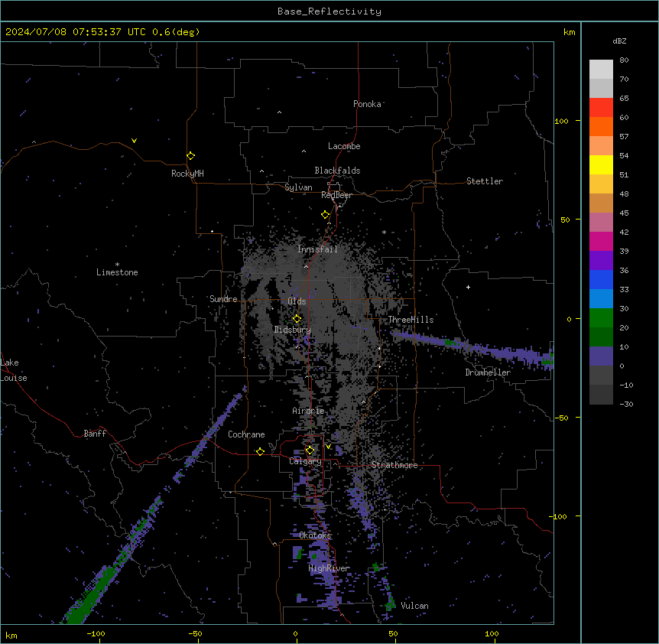The width and height of the screenshot is (659, 644).
Task: Select the Calgary label
Action: click(305, 461)
